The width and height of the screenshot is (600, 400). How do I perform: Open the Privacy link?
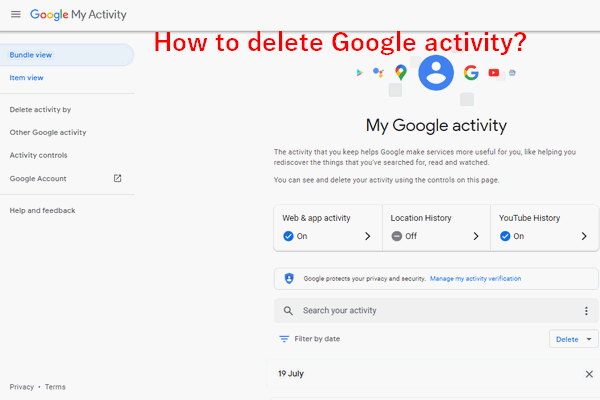tap(22, 387)
